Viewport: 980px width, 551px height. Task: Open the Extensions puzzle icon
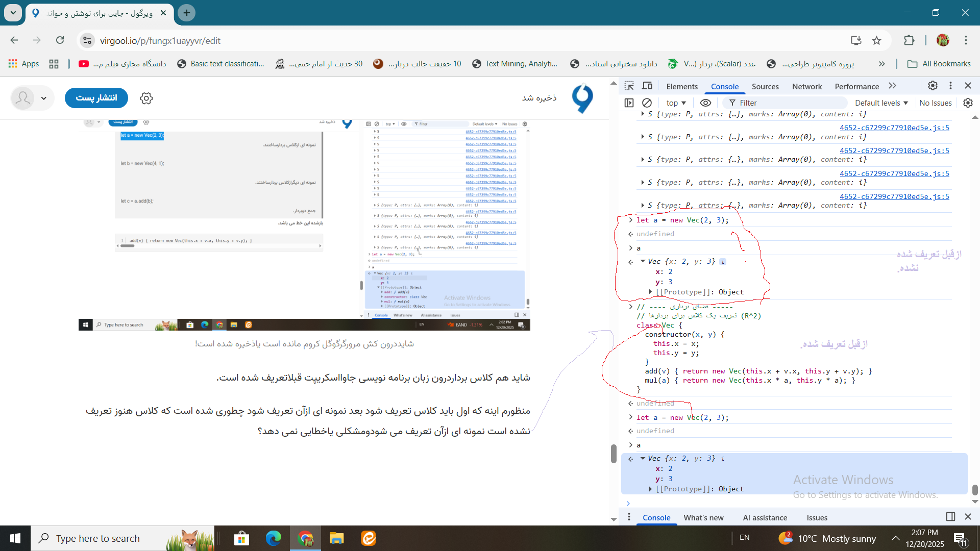click(909, 40)
